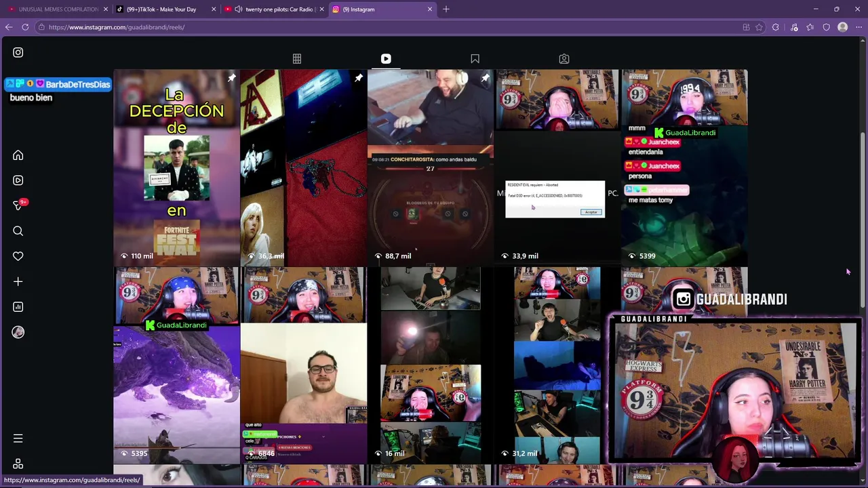Viewport: 868px width, 488px height.
Task: Open global media control icon
Action: point(794,27)
